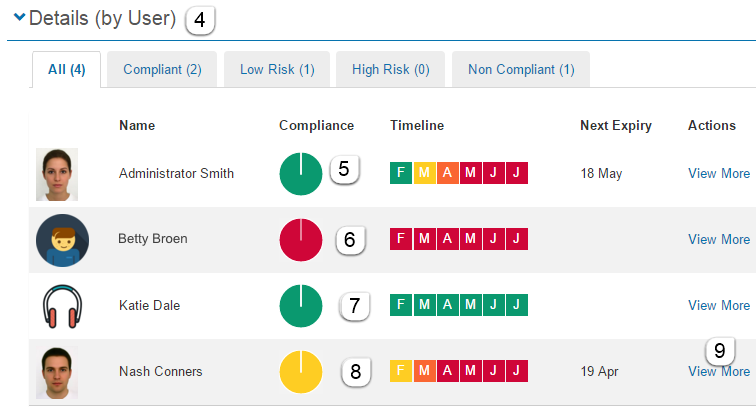Screen dimensions: 756x407
Task: Click the first green F in Katie Dale's timeline
Action: (401, 306)
